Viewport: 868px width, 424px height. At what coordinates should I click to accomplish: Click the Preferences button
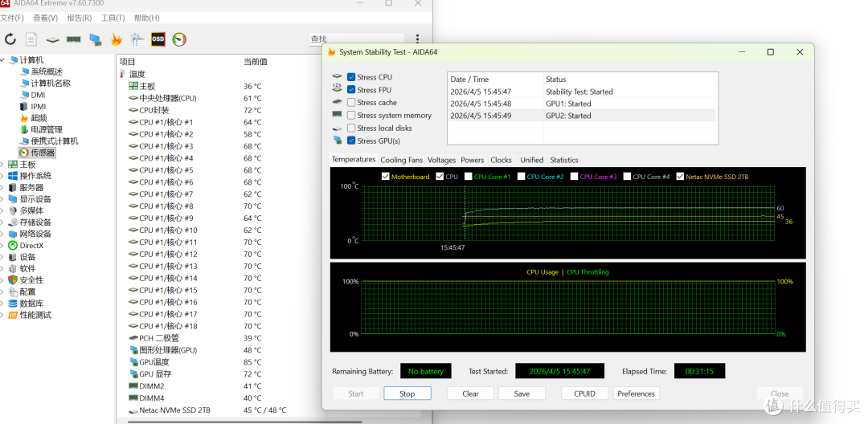pos(636,393)
